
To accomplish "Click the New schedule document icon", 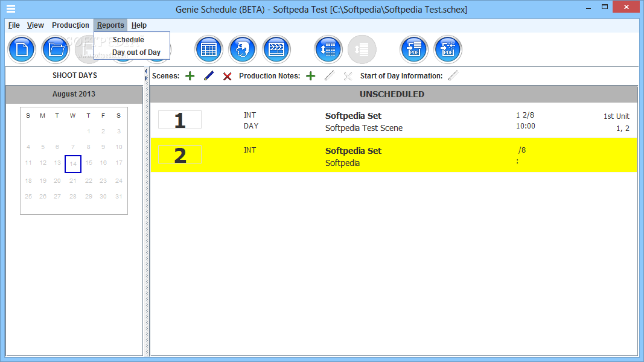I will (22, 49).
